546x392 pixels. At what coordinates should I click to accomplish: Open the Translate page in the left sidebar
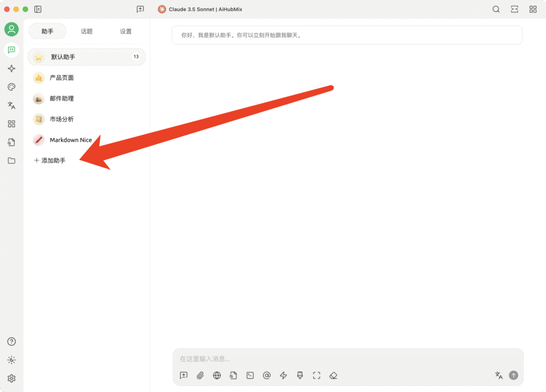11,105
